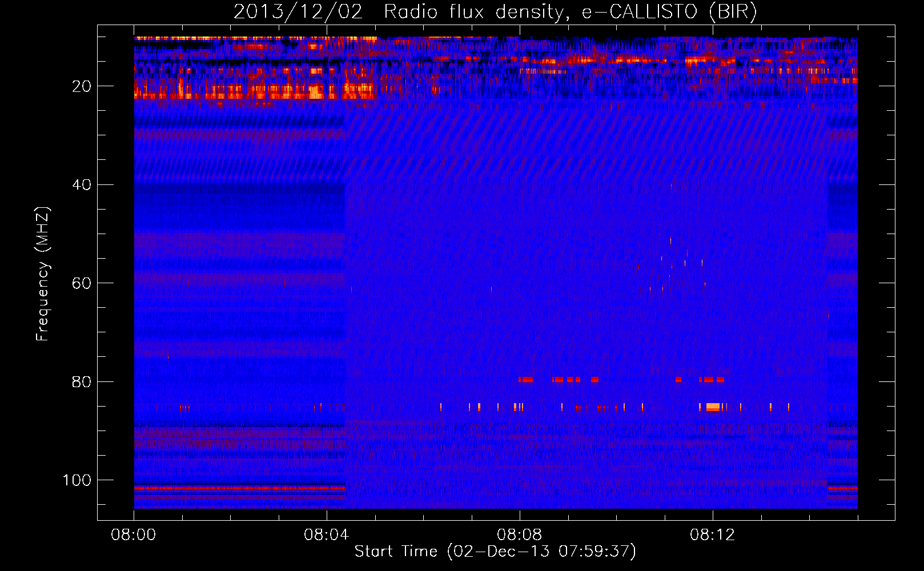Click the plot title 'Radio flux density, e-CALLISTO (BIR)'
The image size is (924, 571).
tap(571, 12)
